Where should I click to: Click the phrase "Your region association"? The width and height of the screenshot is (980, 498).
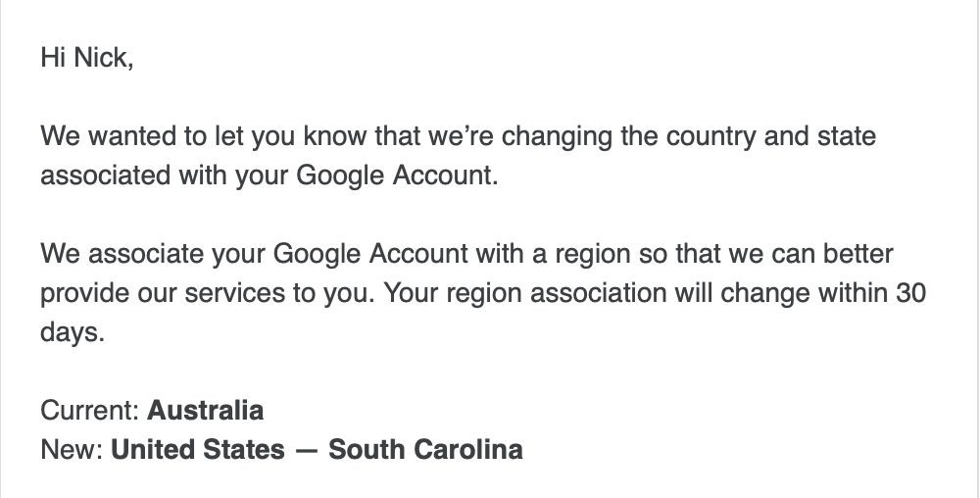coord(524,292)
